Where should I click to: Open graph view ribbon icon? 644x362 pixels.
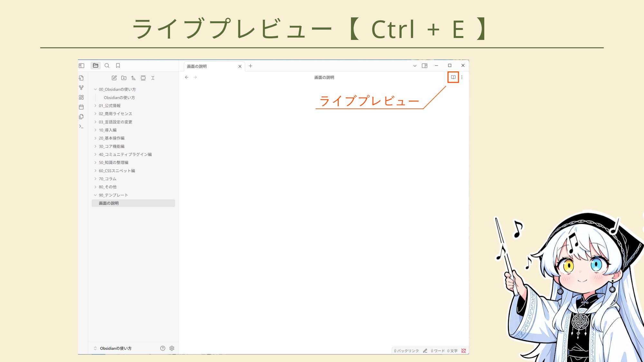click(81, 88)
